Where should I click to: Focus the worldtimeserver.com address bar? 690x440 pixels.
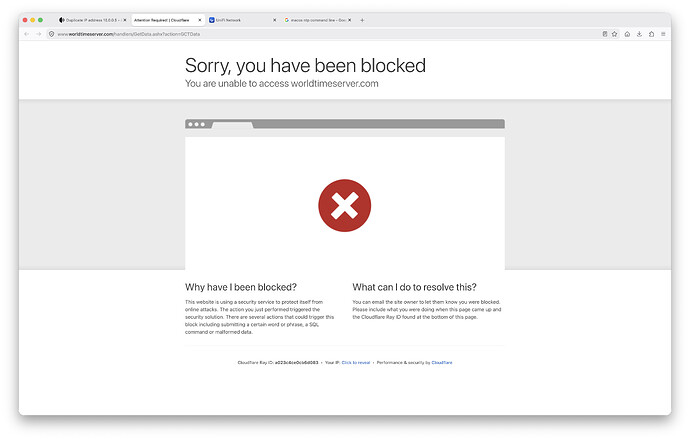(x=326, y=34)
